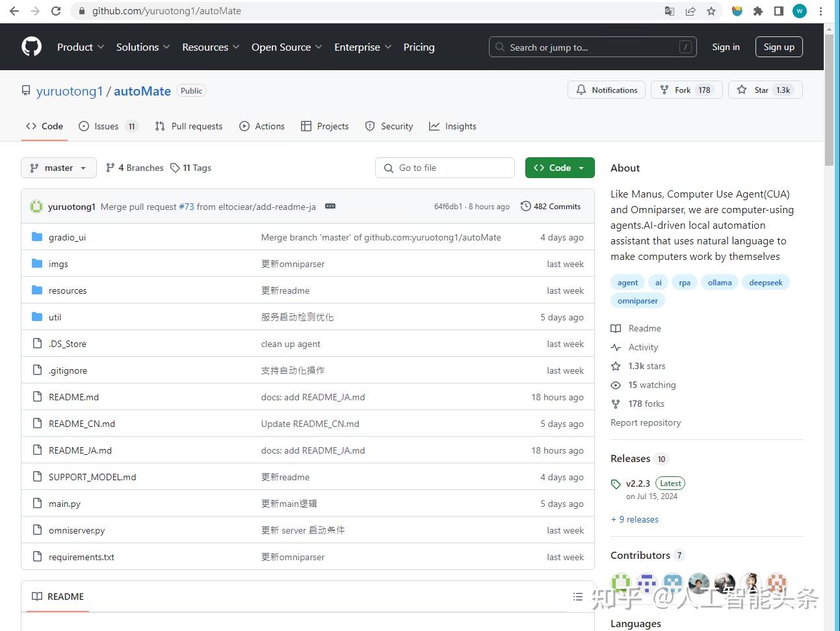Click the Notifications button

607,90
